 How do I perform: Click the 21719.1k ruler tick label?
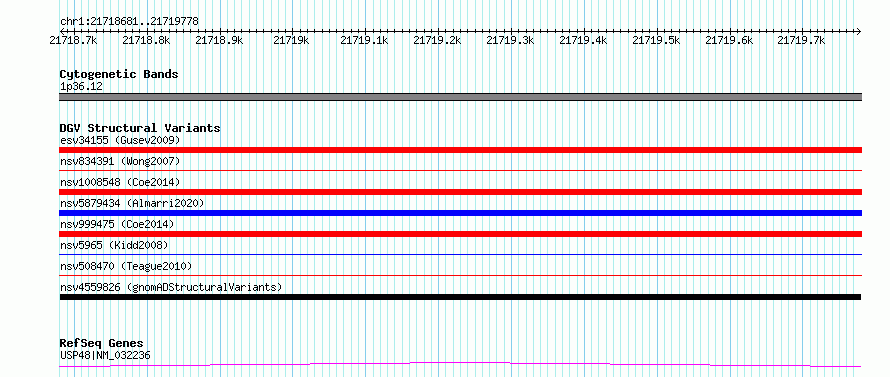(364, 40)
